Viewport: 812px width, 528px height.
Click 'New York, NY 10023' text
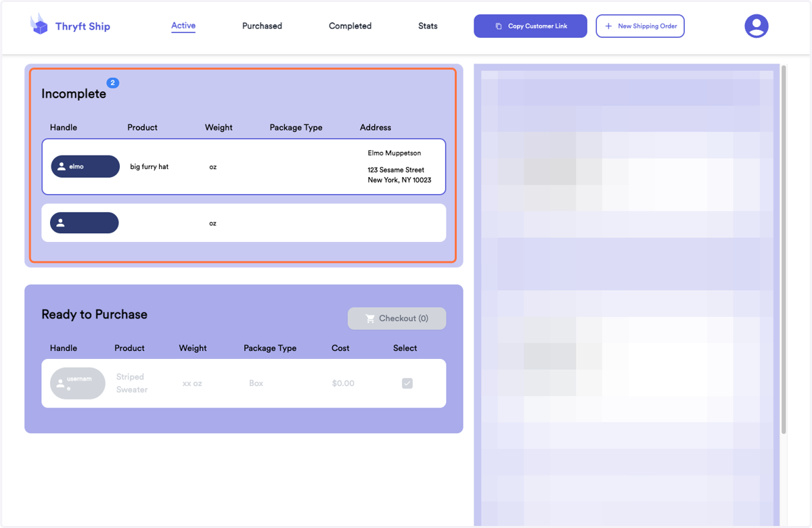pos(399,180)
